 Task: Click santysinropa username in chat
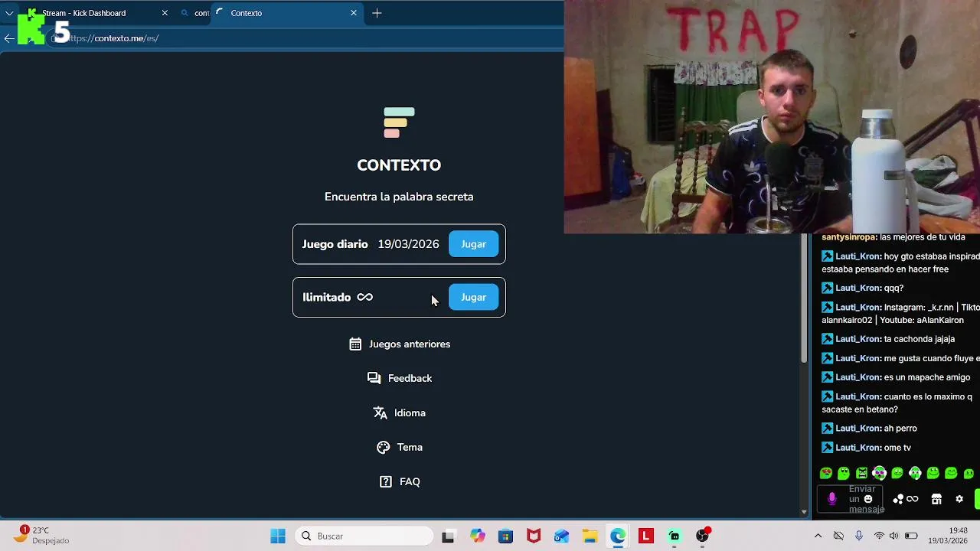pyautogui.click(x=849, y=237)
